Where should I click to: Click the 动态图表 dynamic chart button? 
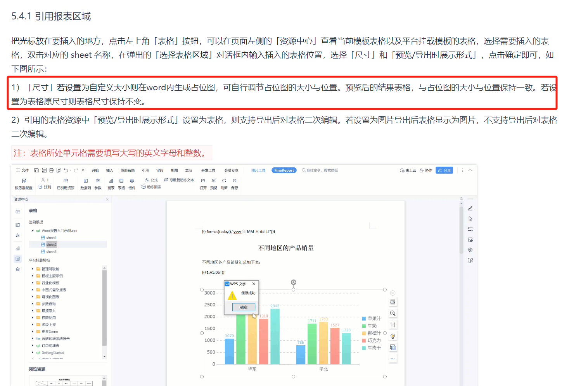coord(151,187)
